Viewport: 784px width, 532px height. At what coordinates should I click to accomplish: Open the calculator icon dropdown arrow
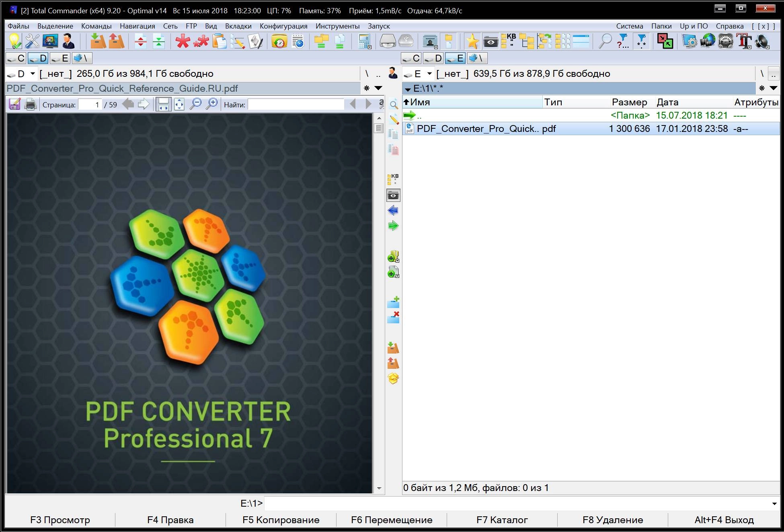click(369, 47)
